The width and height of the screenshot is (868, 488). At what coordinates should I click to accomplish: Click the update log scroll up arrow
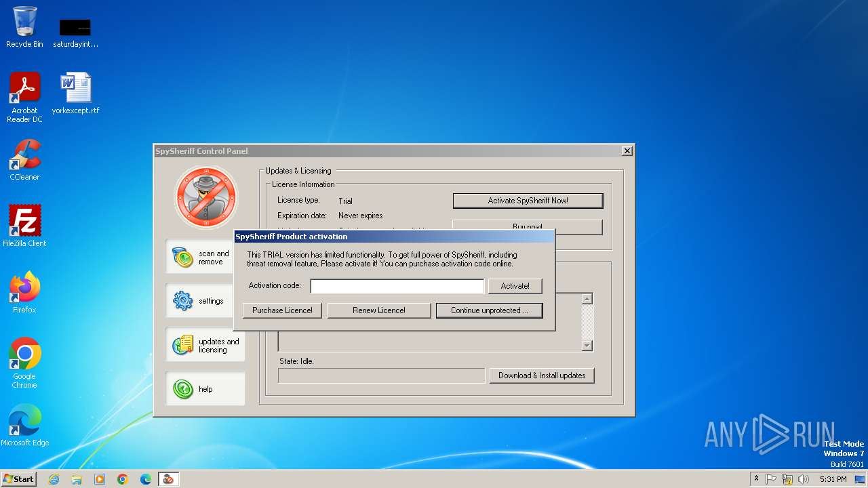pos(587,299)
